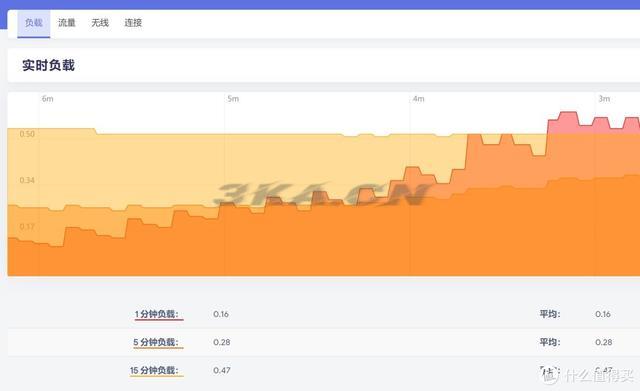This screenshot has width=640, height=391.
Task: Click the 3m time axis label
Action: [x=604, y=99]
